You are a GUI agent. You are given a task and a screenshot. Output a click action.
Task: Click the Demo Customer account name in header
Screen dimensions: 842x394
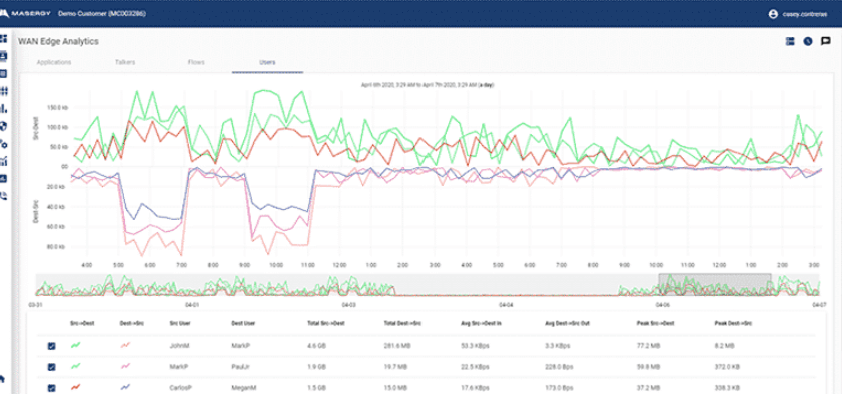point(101,13)
